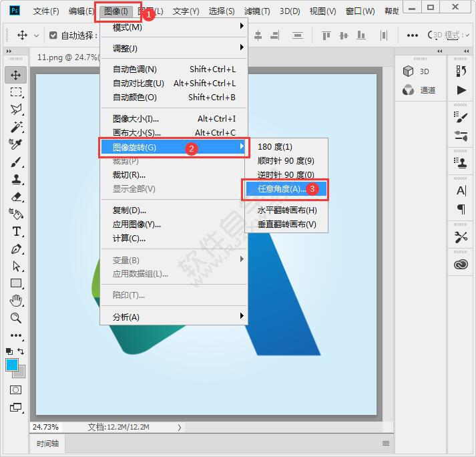Click the zoom percentage field 24.73%
Image resolution: width=476 pixels, height=457 pixels.
coord(45,427)
